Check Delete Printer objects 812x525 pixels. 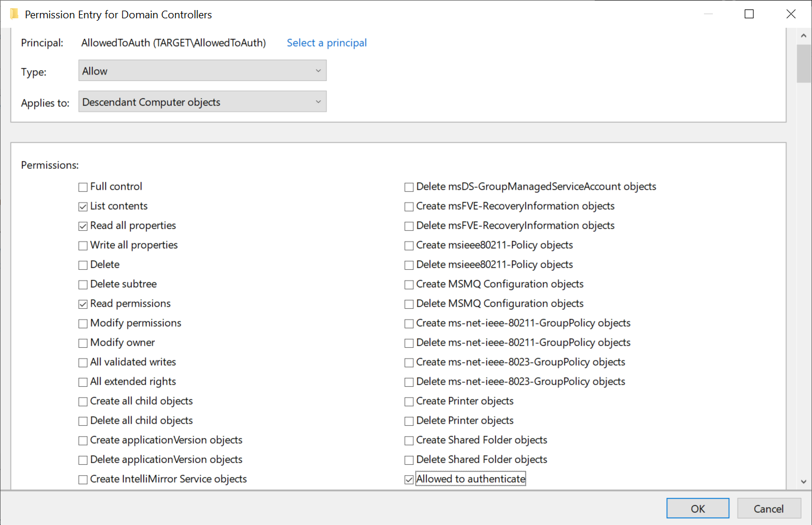[x=409, y=421]
